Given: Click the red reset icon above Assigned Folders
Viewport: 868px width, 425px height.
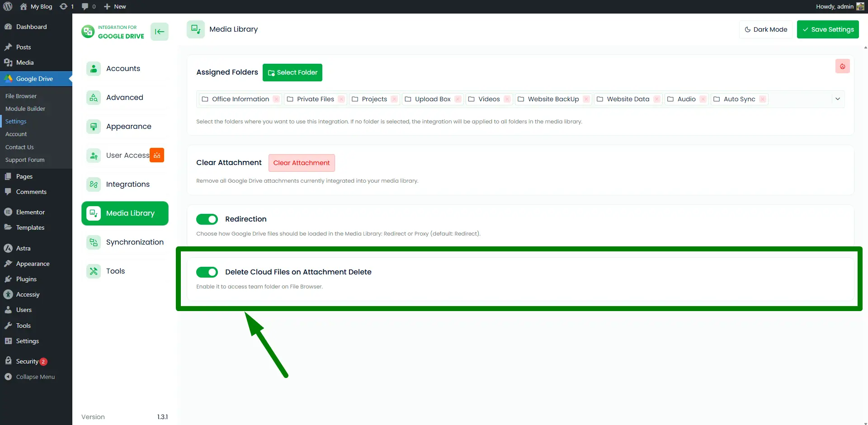Looking at the screenshot, I should tap(842, 66).
